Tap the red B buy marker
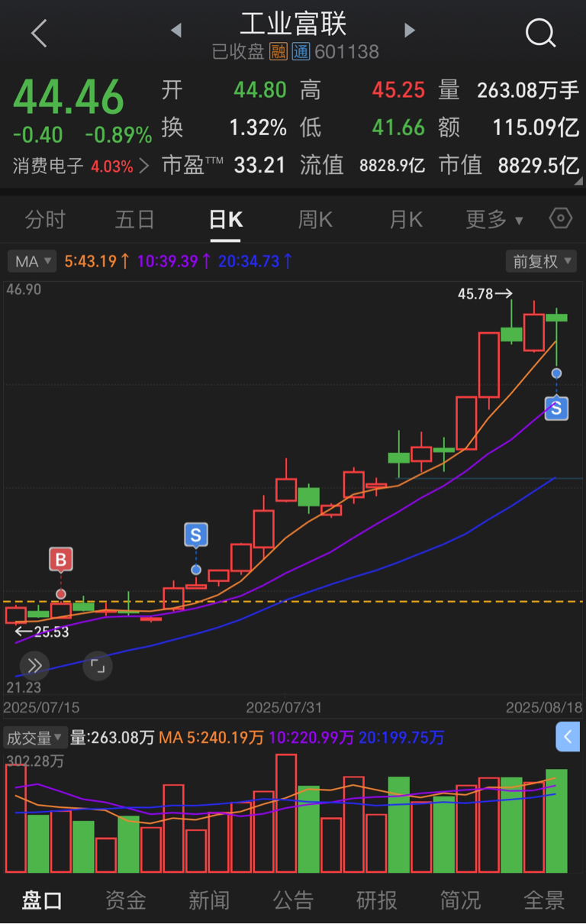The image size is (586, 924). click(x=61, y=560)
